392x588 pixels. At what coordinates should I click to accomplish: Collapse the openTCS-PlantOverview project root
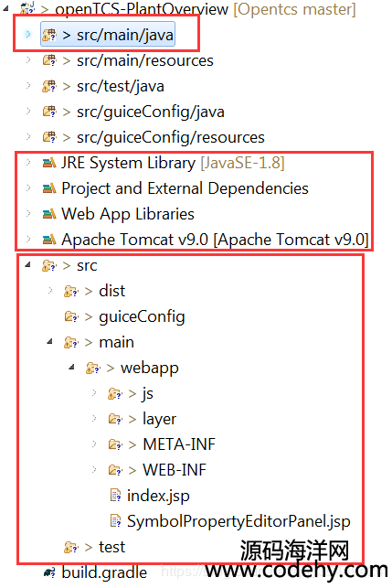tap(6, 8)
